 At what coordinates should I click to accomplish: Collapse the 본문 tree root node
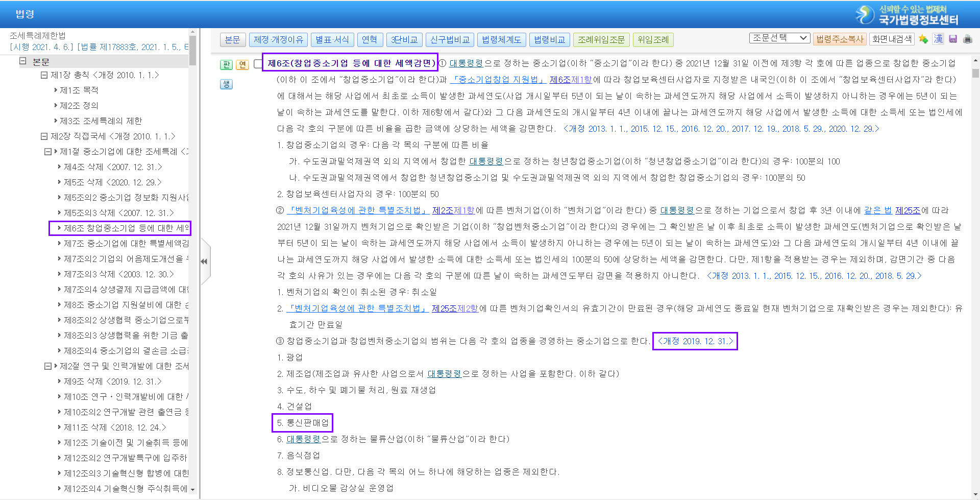(x=23, y=61)
